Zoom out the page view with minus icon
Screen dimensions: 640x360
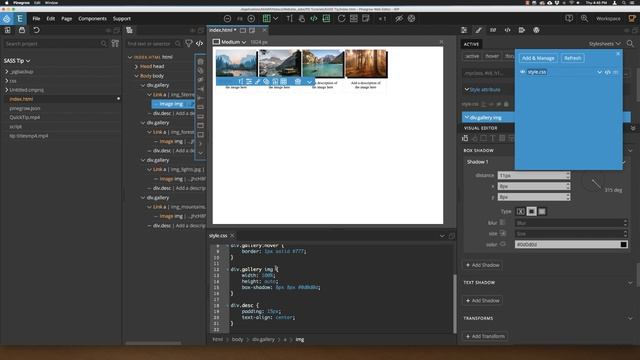coord(227,19)
